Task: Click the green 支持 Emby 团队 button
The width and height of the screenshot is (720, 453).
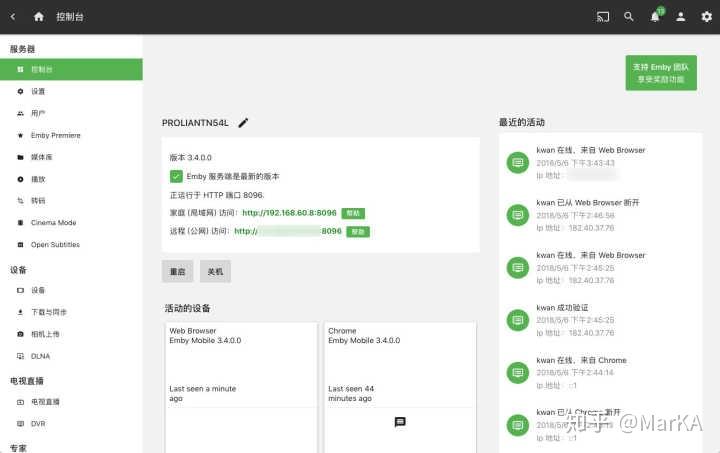Action: (x=661, y=73)
